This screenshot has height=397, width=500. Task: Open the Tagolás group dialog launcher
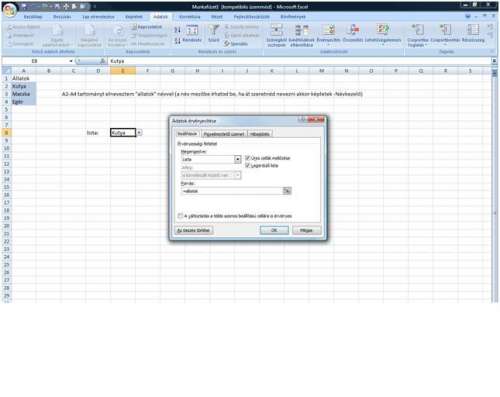492,52
